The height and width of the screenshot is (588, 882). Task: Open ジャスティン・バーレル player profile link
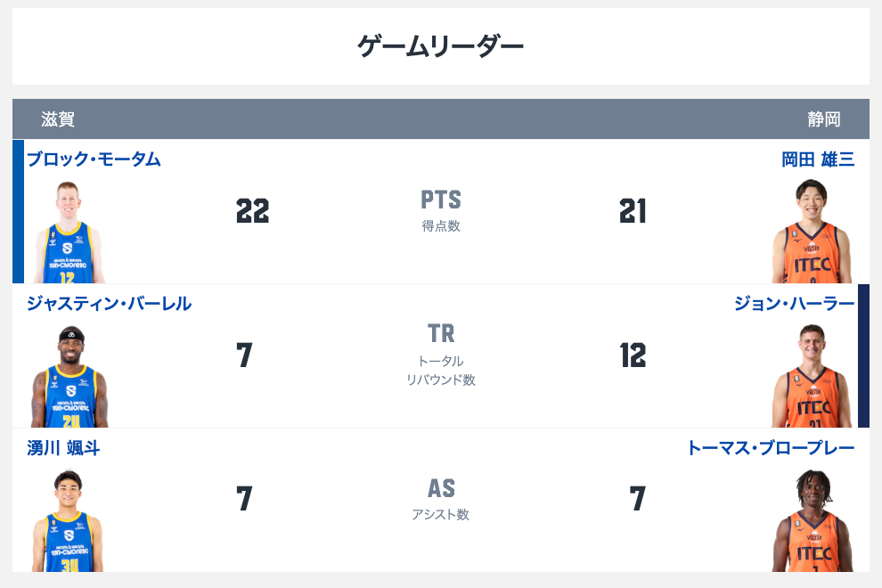coord(109,304)
